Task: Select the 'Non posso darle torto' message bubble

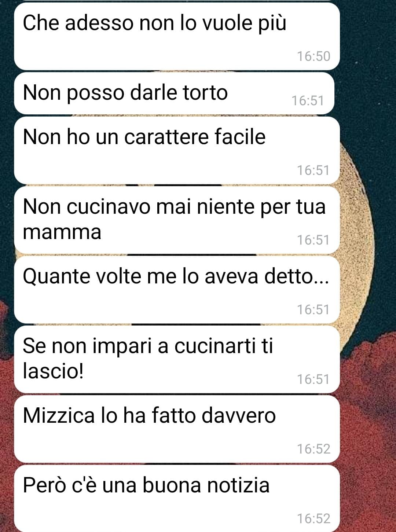Action: click(174, 93)
